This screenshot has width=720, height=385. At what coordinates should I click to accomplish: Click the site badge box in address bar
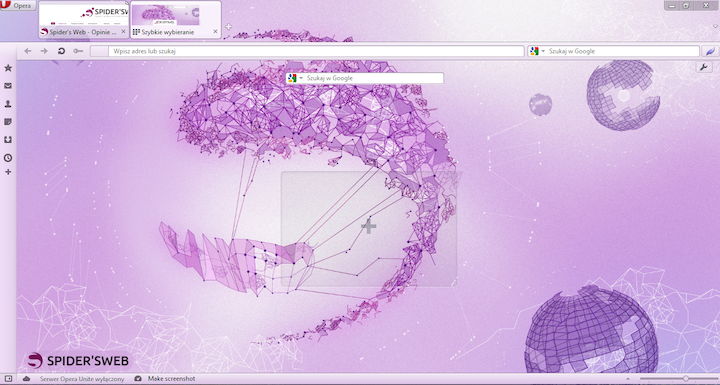[x=99, y=51]
